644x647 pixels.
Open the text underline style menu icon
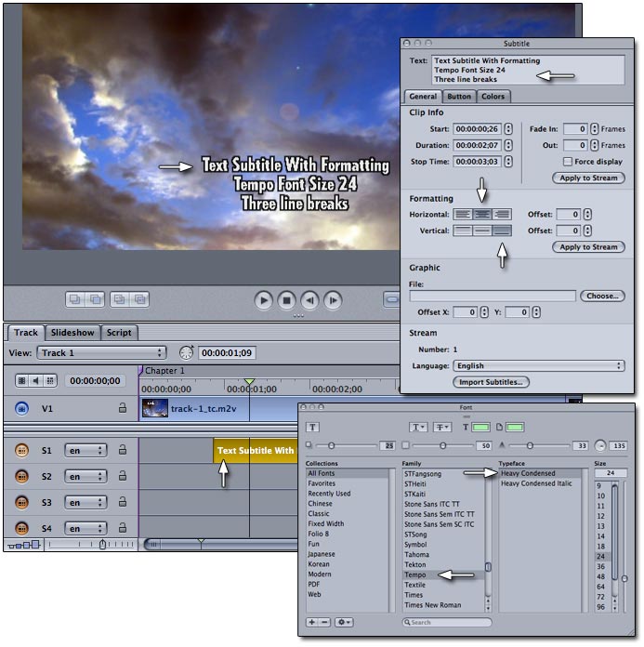click(417, 428)
